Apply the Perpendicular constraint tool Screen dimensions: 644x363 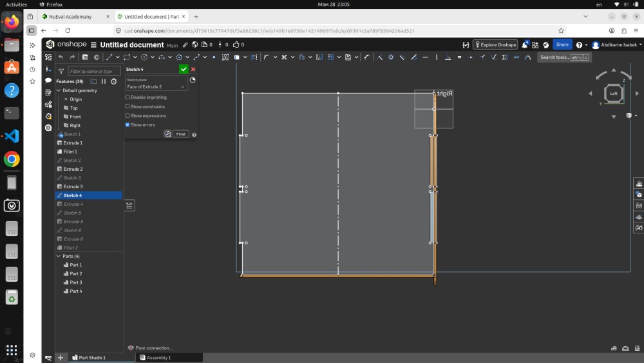448,57
